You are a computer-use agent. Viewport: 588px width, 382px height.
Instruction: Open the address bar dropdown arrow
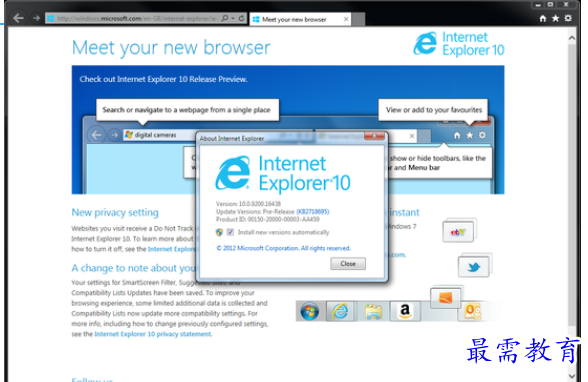[x=233, y=18]
